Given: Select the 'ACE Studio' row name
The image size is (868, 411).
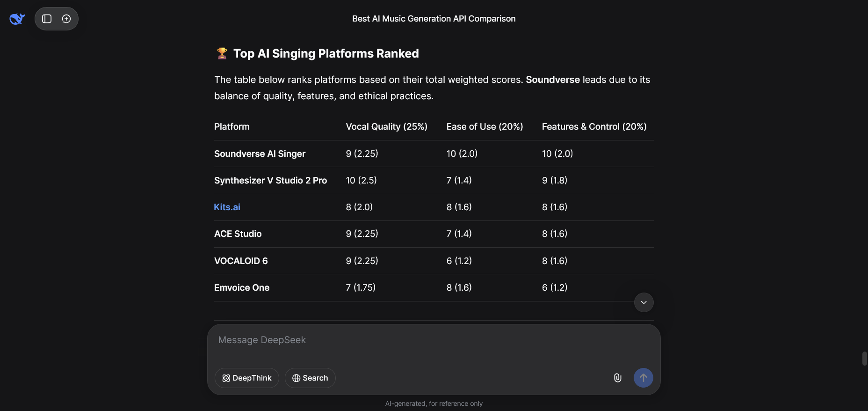Looking at the screenshot, I should 238,234.
